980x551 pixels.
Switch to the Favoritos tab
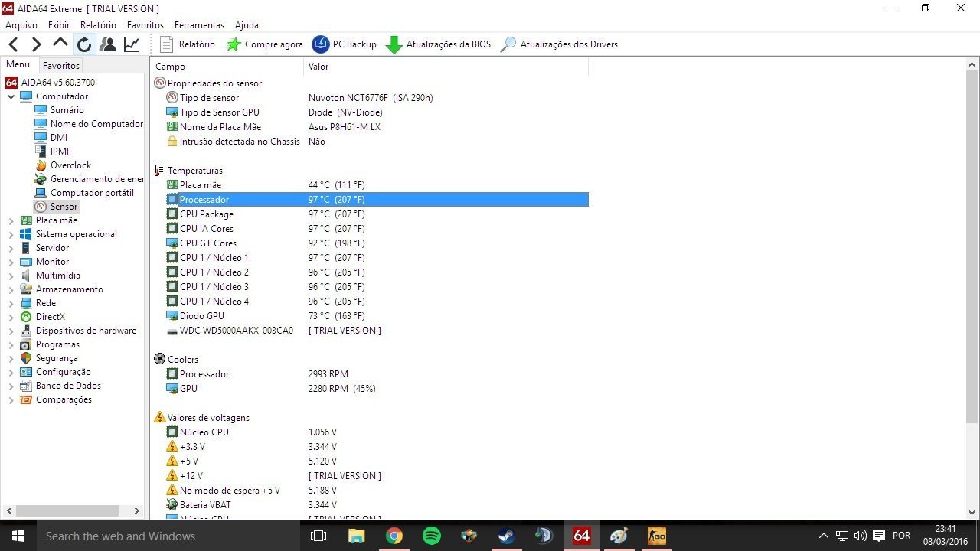tap(61, 66)
